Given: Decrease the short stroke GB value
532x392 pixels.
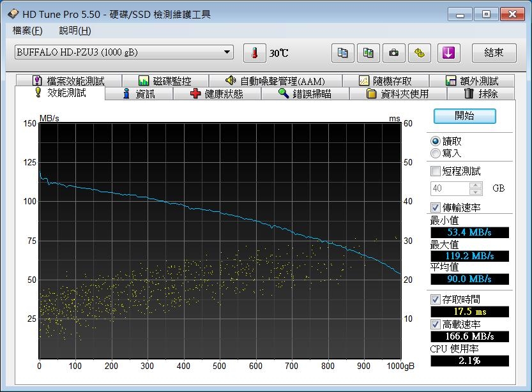Looking at the screenshot, I should [476, 192].
